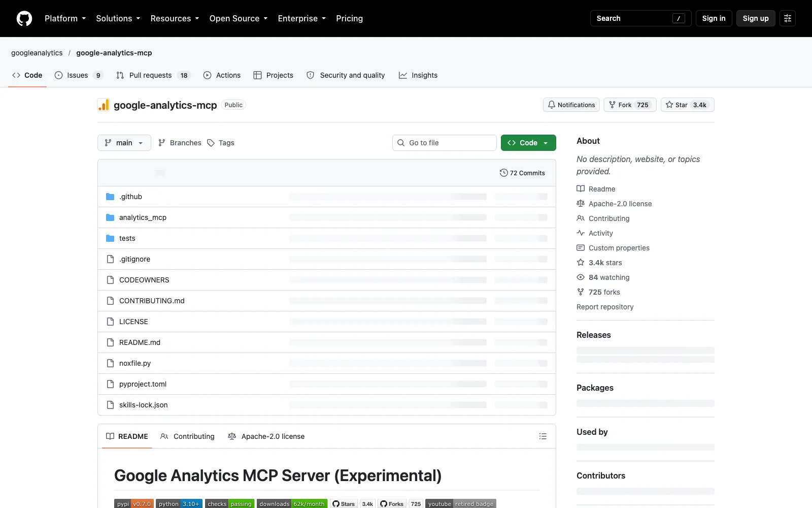
Task: Select the Insights tab
Action: click(x=418, y=75)
